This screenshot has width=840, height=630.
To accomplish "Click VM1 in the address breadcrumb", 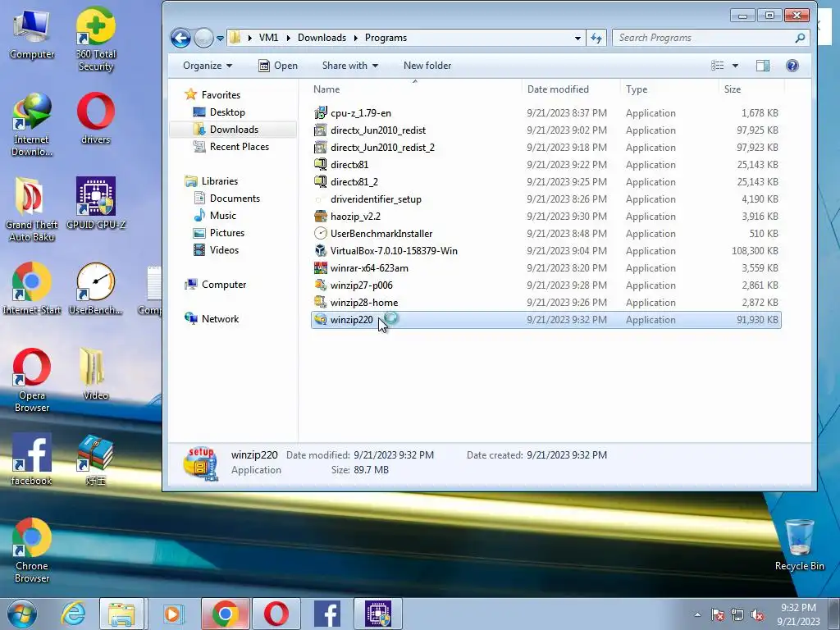I will (x=268, y=38).
